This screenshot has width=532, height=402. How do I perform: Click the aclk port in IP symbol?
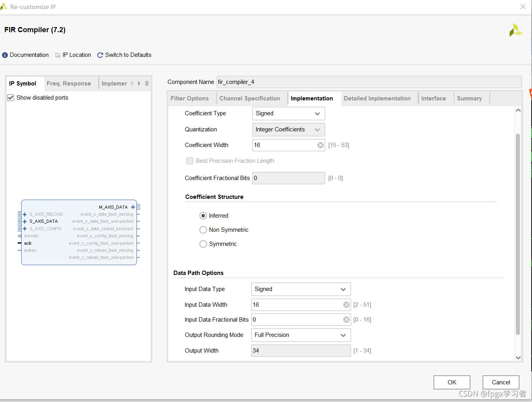coord(28,243)
